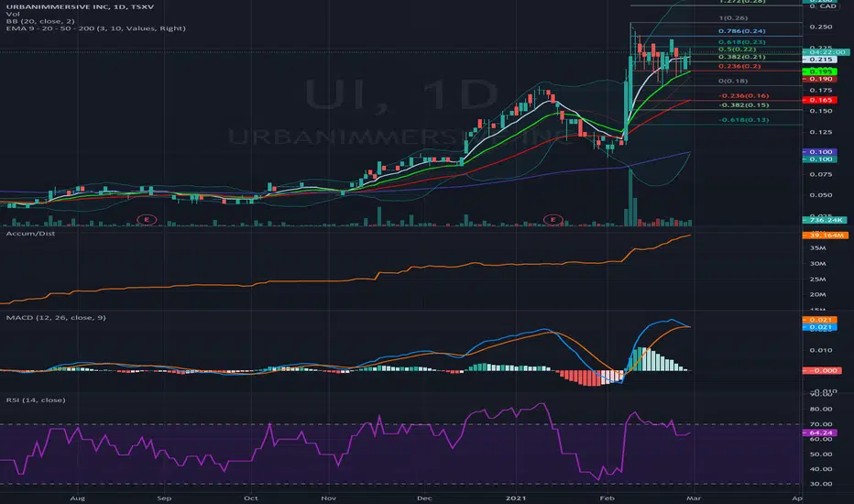Select the Accum/Dist pane label
Image resolution: width=854 pixels, height=504 pixels.
(x=30, y=233)
